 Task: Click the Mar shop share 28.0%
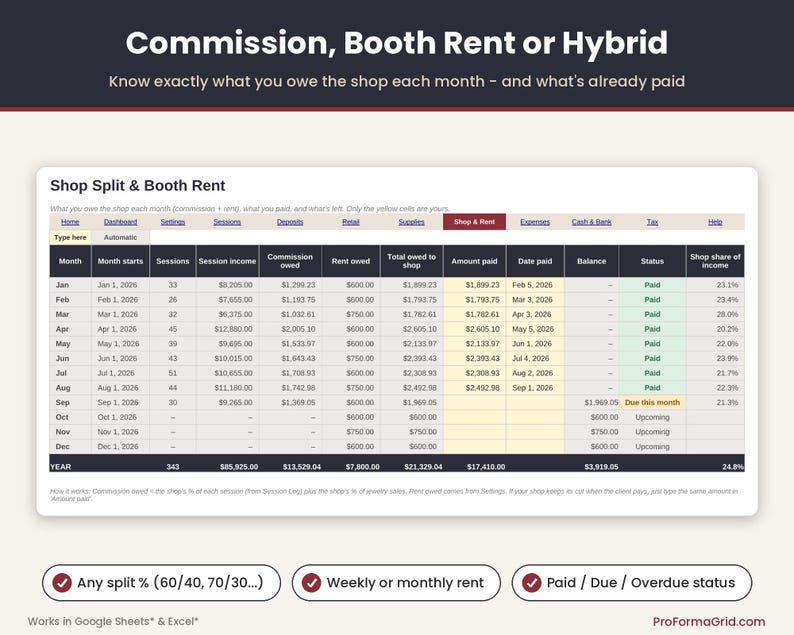point(715,314)
